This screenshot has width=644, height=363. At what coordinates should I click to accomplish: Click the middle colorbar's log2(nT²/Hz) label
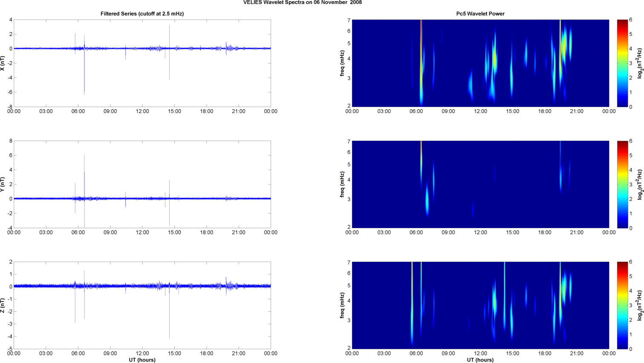[639, 184]
